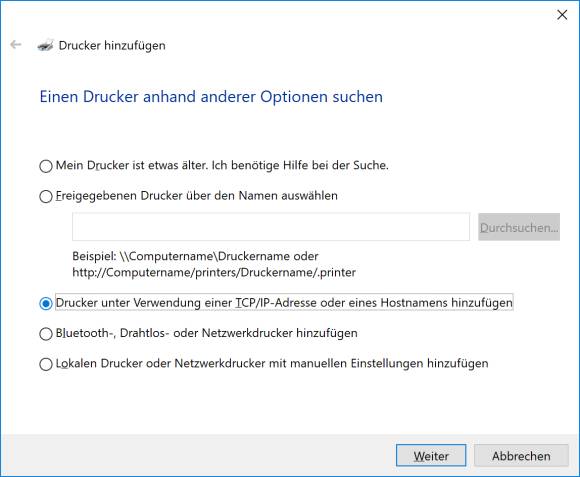Click the http://Computername/printers example text line
The width and height of the screenshot is (580, 477).
pos(214,273)
